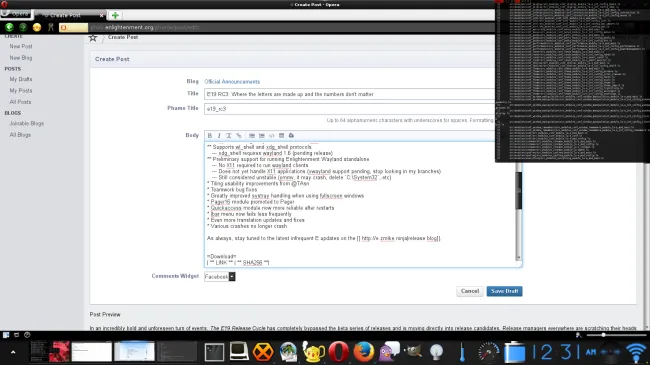
Task: Insert a link using toolbar icon
Action: tap(239, 136)
